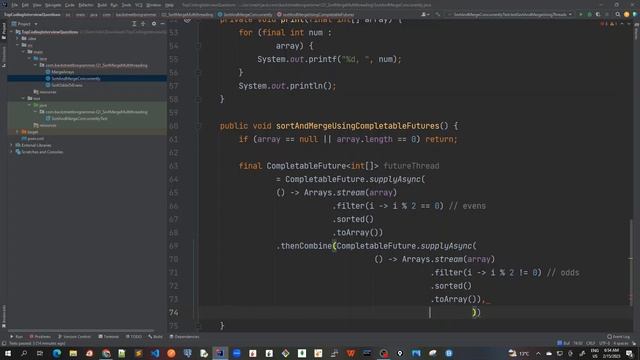
Task: Open Search Everywhere magnifier icon
Action: point(618,14)
